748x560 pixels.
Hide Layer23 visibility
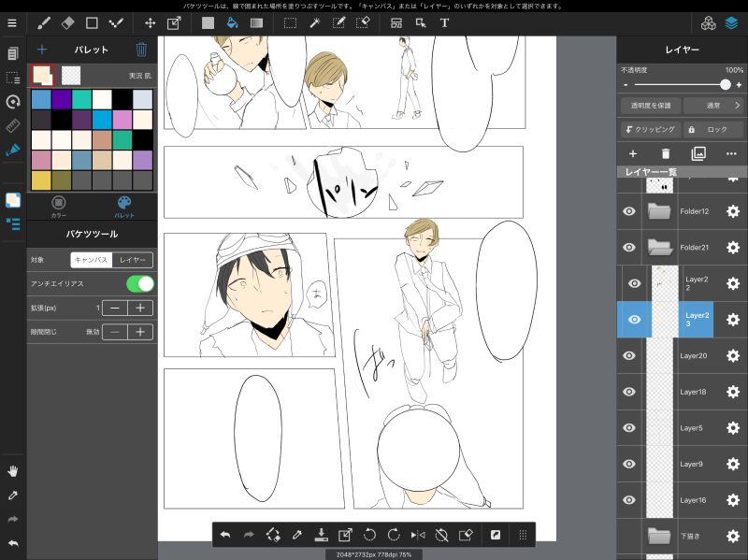click(635, 320)
